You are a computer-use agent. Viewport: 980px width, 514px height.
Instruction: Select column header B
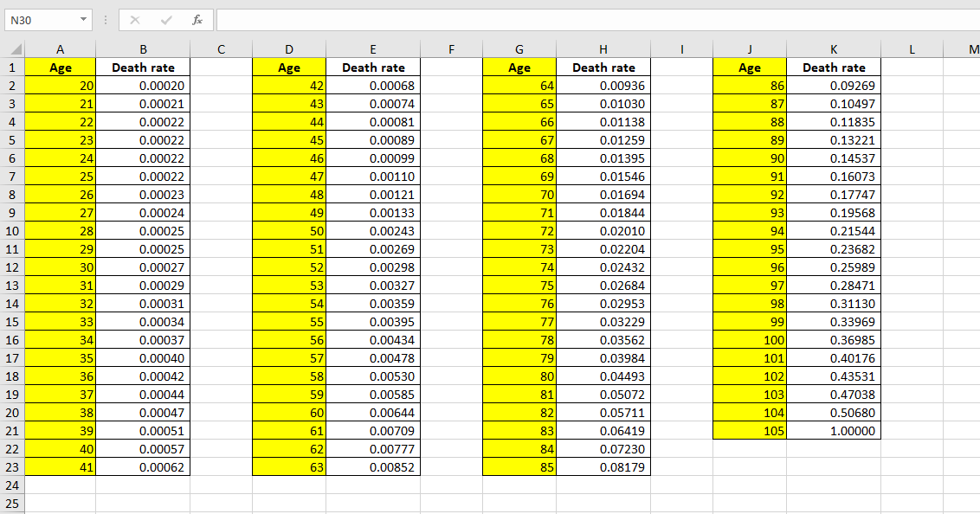[x=142, y=49]
